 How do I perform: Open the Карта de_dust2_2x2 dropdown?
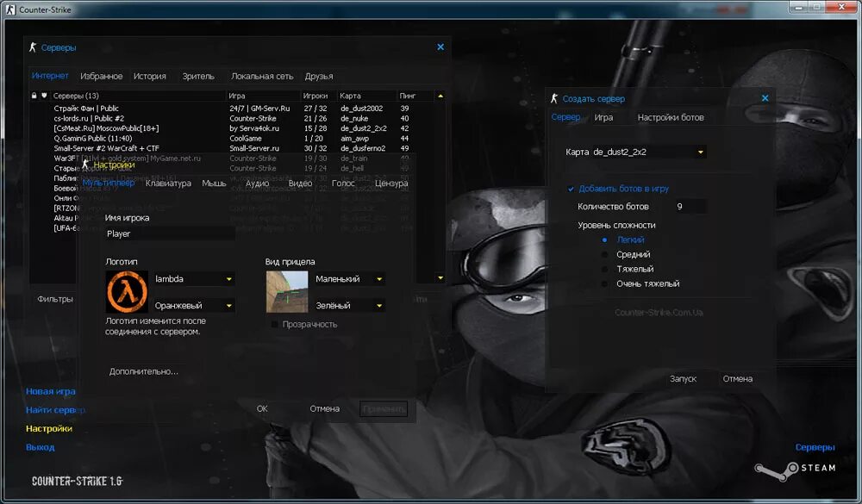point(649,152)
